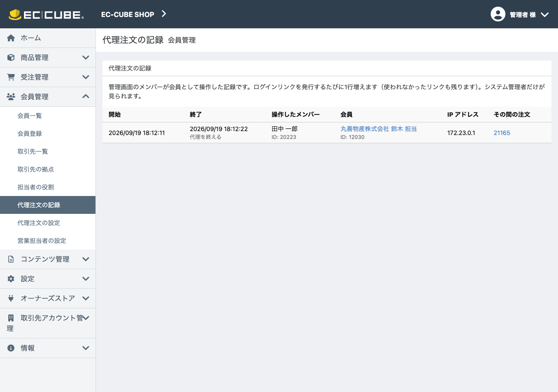This screenshot has width=558, height=392.
Task: Collapse the 会員管理 menu chevron
Action: pos(86,96)
